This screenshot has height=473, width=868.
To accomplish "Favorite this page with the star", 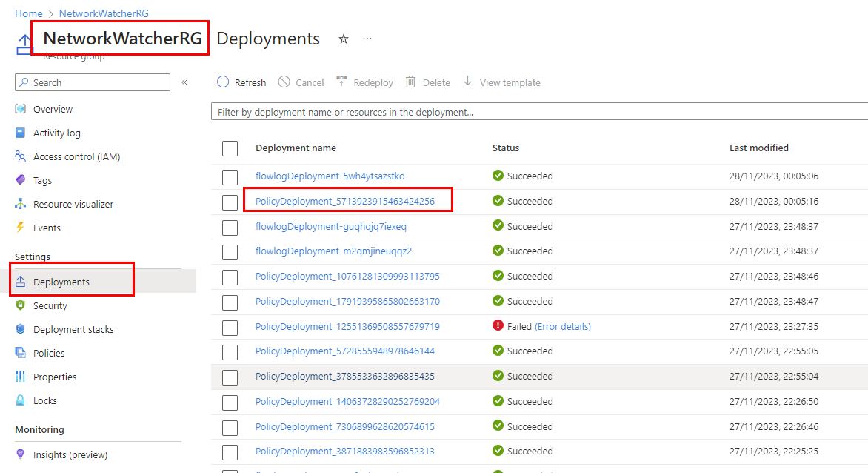I will [343, 39].
